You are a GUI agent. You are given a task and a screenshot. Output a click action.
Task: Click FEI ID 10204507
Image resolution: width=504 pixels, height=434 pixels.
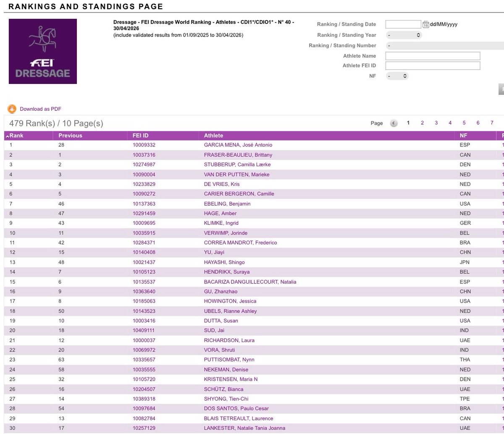pos(144,389)
